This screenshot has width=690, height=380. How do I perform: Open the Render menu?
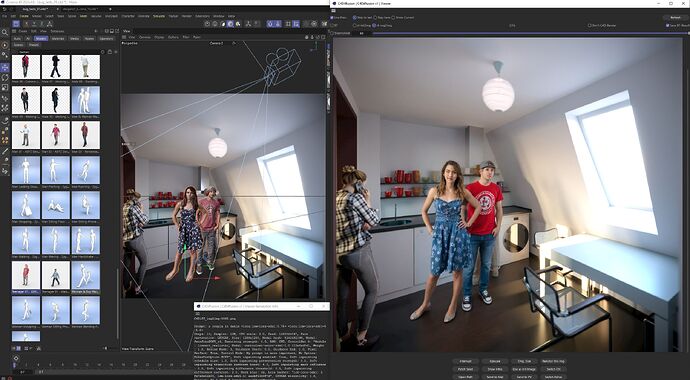pos(187,16)
